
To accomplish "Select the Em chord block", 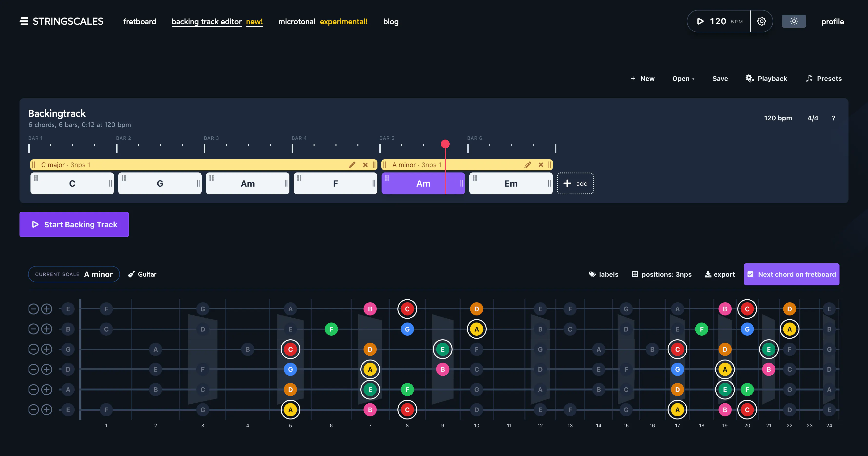I will tap(511, 183).
